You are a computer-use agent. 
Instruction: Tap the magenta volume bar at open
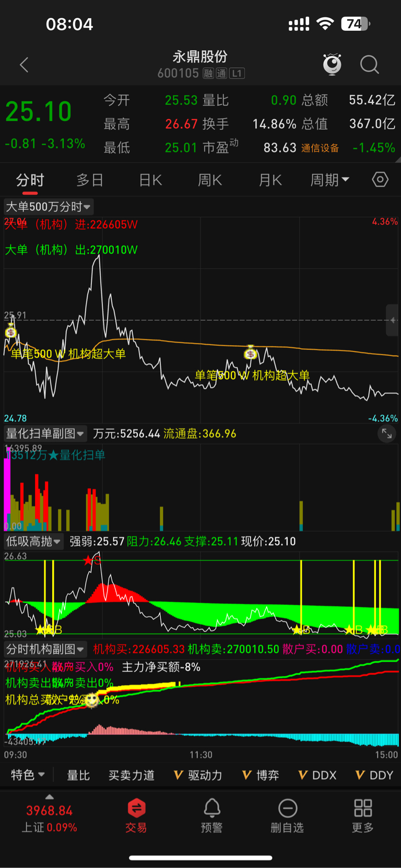[7, 490]
